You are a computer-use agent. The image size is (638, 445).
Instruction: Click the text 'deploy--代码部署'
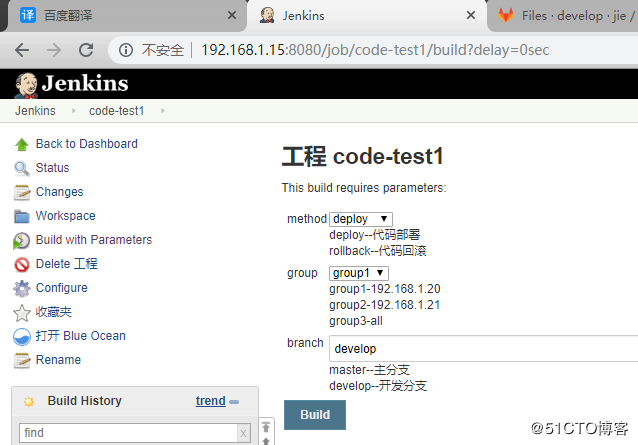(x=375, y=235)
